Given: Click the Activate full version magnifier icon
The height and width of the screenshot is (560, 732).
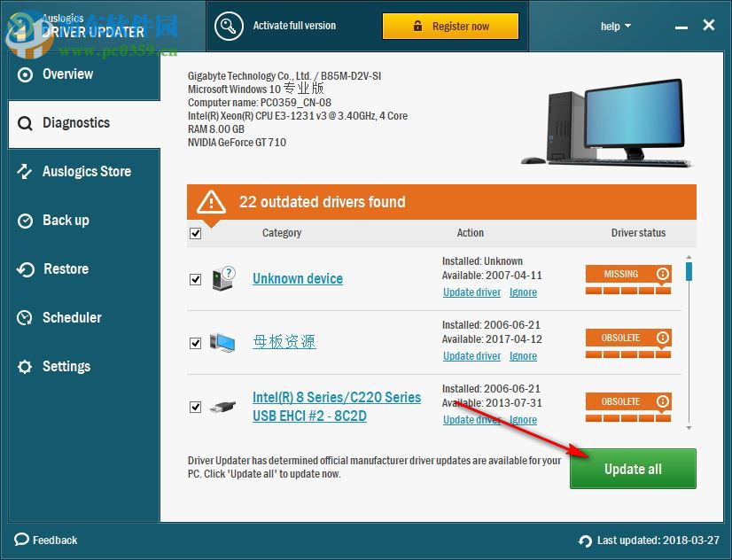Looking at the screenshot, I should click(229, 26).
